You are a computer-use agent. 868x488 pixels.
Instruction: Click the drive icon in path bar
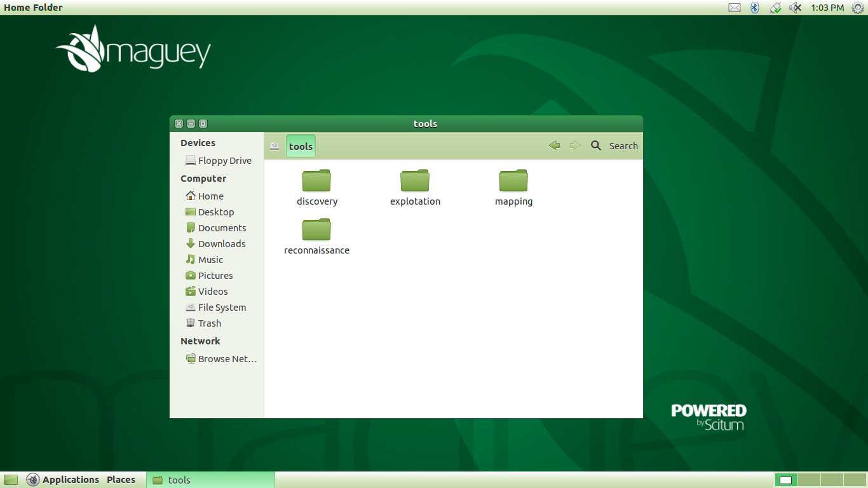275,146
